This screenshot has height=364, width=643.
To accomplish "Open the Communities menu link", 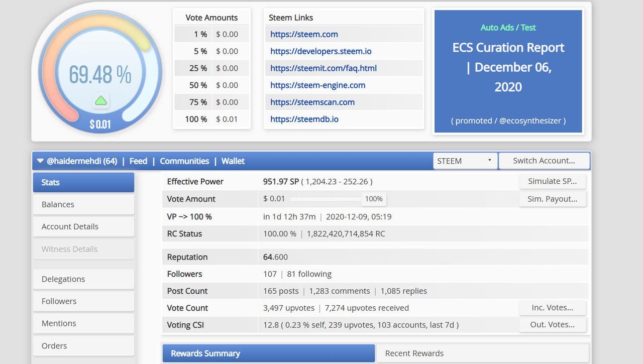I will click(184, 161).
